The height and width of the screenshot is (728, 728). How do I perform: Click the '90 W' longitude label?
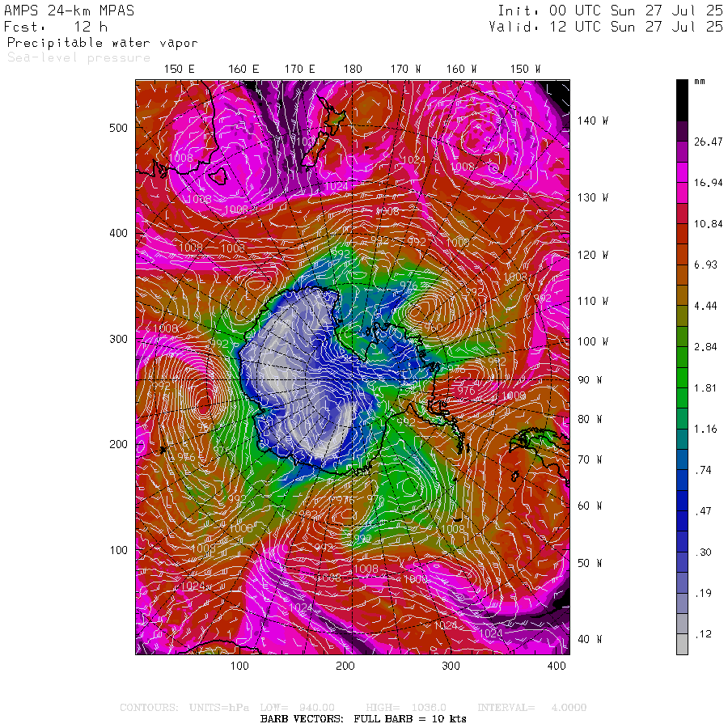pyautogui.click(x=590, y=380)
